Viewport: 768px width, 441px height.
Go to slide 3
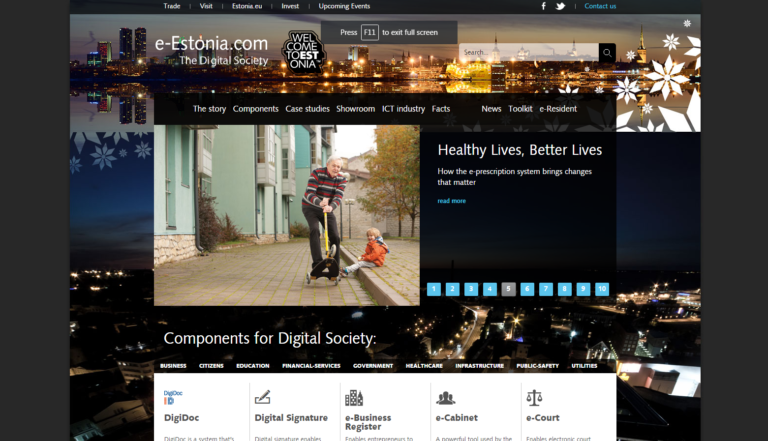pyautogui.click(x=471, y=289)
